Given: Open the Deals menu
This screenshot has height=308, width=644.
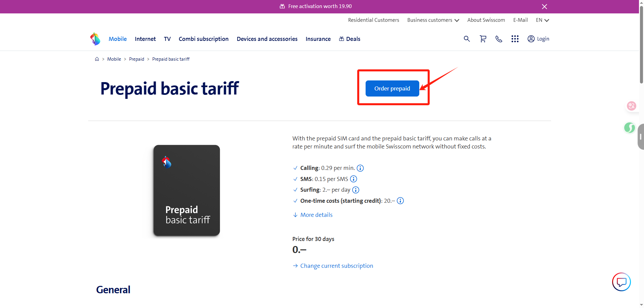Looking at the screenshot, I should tap(350, 39).
